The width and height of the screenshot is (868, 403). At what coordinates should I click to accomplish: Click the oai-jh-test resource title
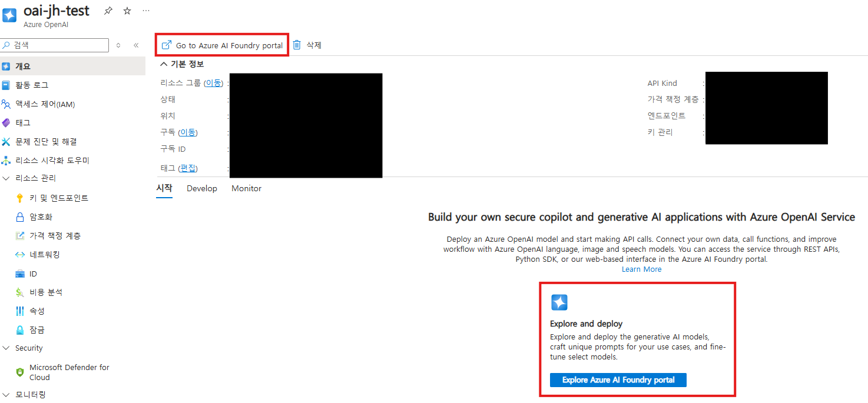[57, 11]
